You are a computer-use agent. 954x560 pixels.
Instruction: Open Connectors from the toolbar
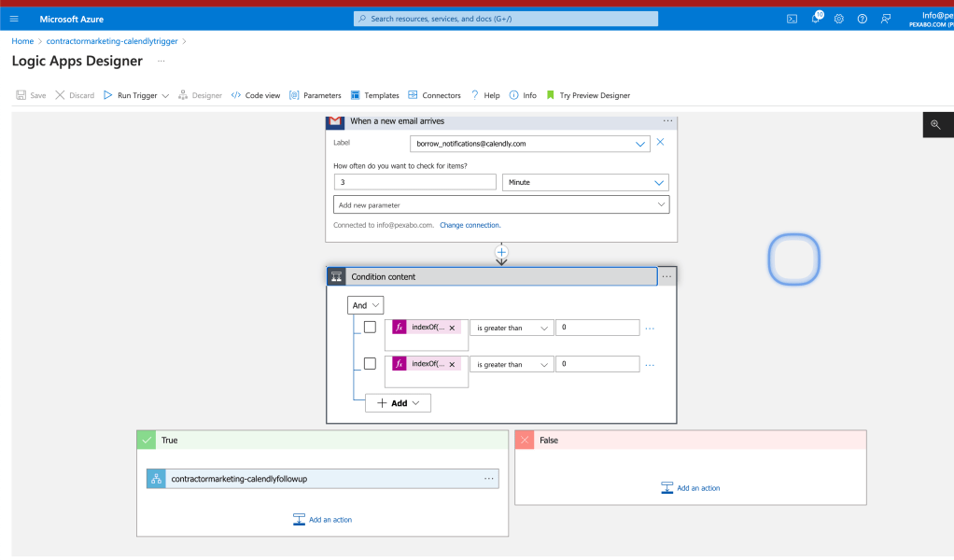(x=434, y=95)
